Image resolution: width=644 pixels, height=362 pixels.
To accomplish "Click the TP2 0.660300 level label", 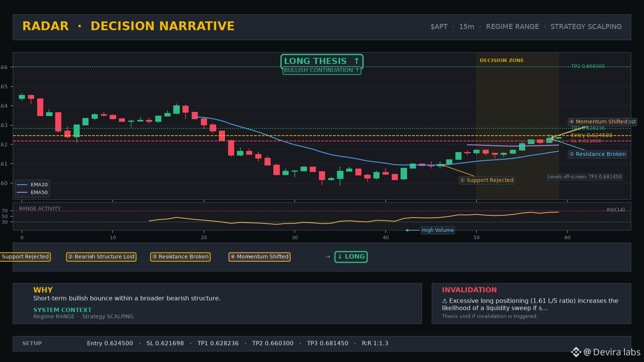I will pyautogui.click(x=588, y=66).
